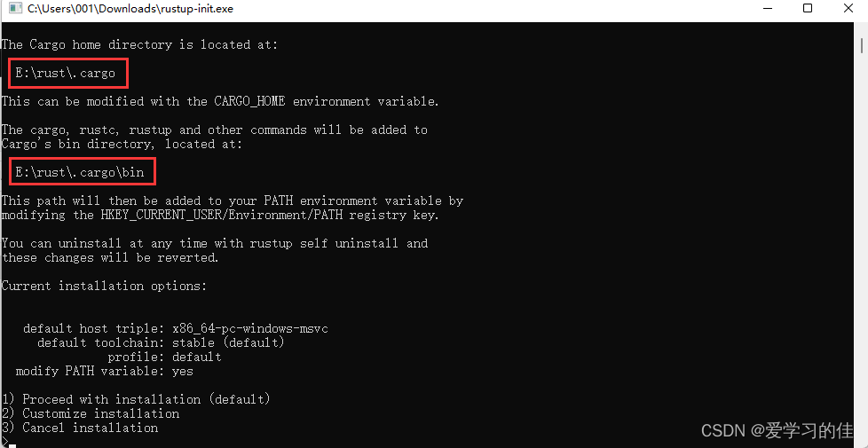Click option 1 Proceed with installation

pyautogui.click(x=136, y=399)
